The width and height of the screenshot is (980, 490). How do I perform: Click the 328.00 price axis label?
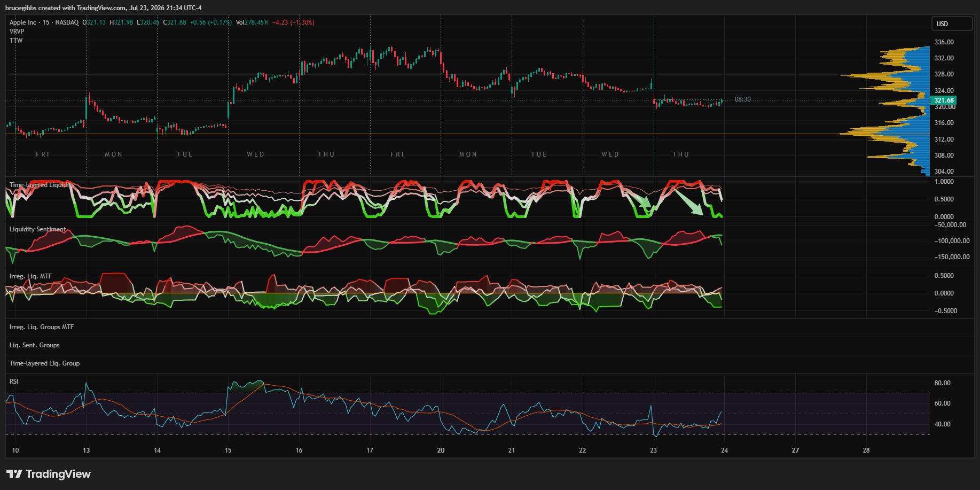point(944,74)
